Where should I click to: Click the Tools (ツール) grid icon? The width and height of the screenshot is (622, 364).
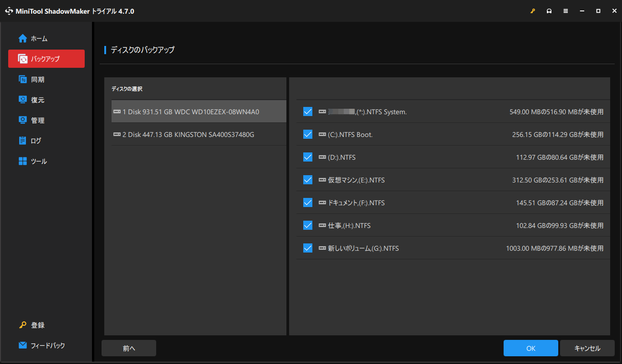pos(23,161)
